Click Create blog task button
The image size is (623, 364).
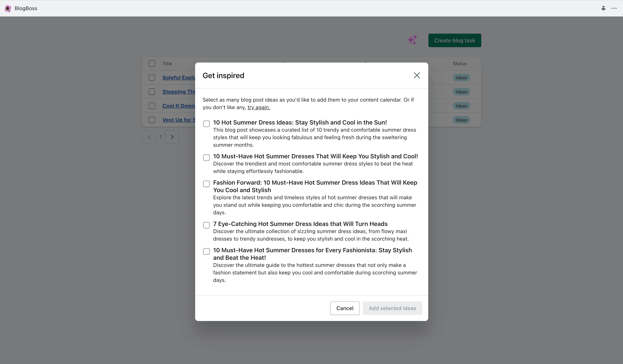[454, 41]
